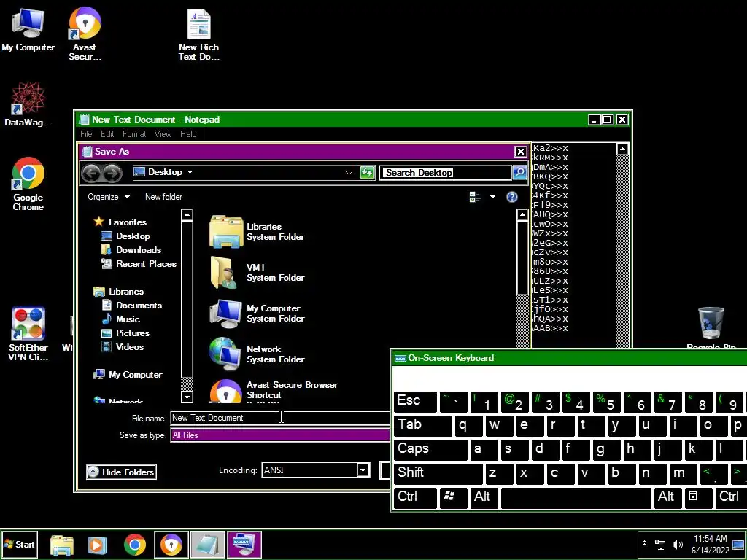The width and height of the screenshot is (747, 560).
Task: Select Desktop under Favorites
Action: click(125, 236)
